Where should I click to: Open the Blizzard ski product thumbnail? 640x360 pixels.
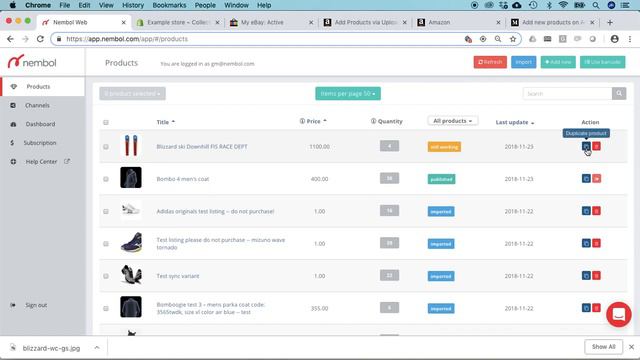(131, 145)
